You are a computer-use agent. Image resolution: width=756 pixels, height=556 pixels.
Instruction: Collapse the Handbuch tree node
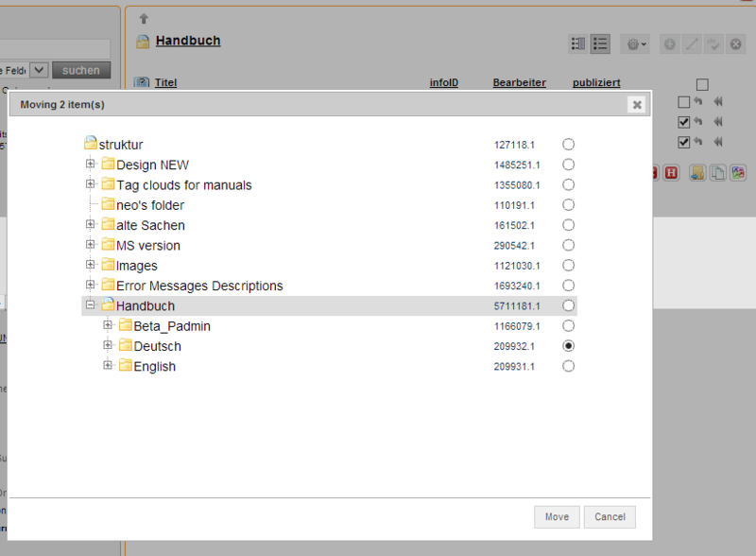click(x=90, y=305)
